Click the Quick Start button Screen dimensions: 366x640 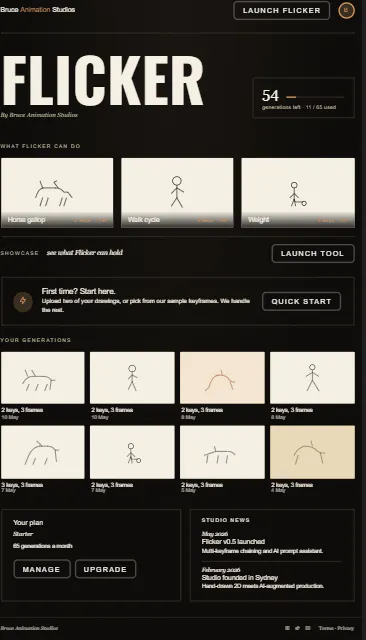click(x=301, y=301)
